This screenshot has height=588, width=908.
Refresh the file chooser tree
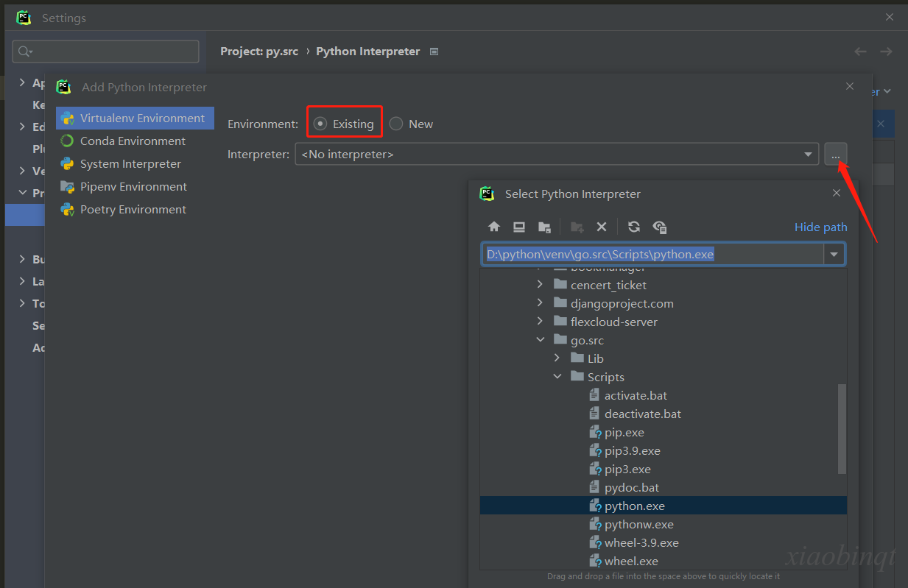pos(633,227)
